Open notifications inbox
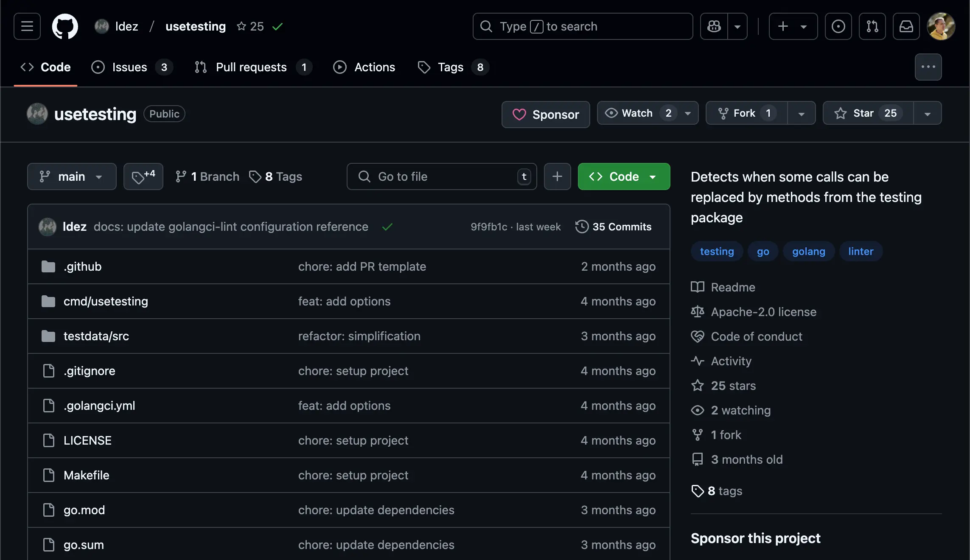This screenshot has height=560, width=970. (x=906, y=26)
